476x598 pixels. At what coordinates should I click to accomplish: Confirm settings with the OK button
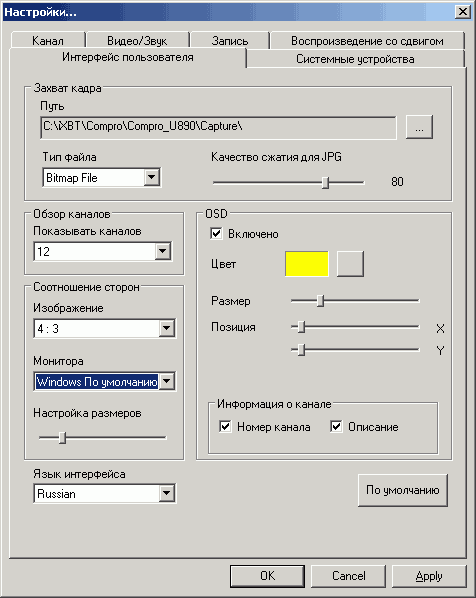(267, 576)
